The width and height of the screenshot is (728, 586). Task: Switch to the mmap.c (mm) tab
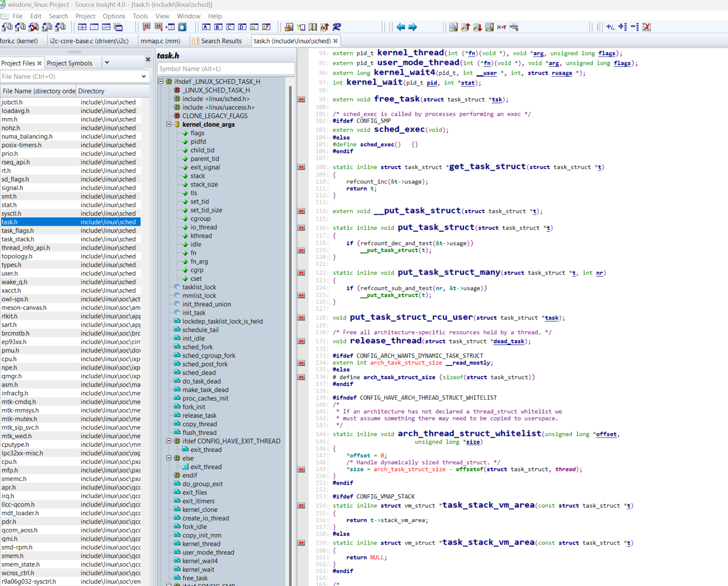[x=160, y=41]
